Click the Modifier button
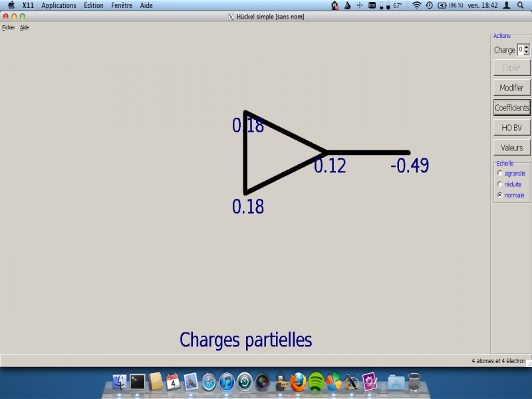 coord(511,88)
